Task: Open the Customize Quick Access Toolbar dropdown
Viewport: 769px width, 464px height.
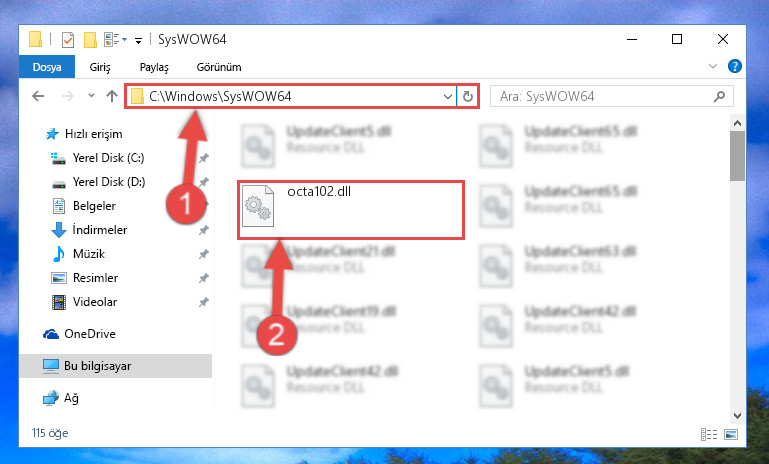Action: (139, 41)
